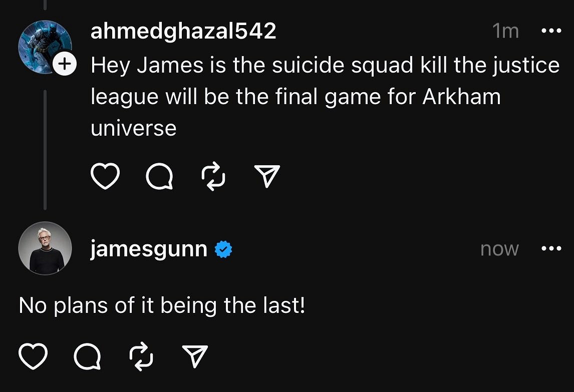
Task: Reply to ahmedghazal542's question
Action: tap(160, 176)
